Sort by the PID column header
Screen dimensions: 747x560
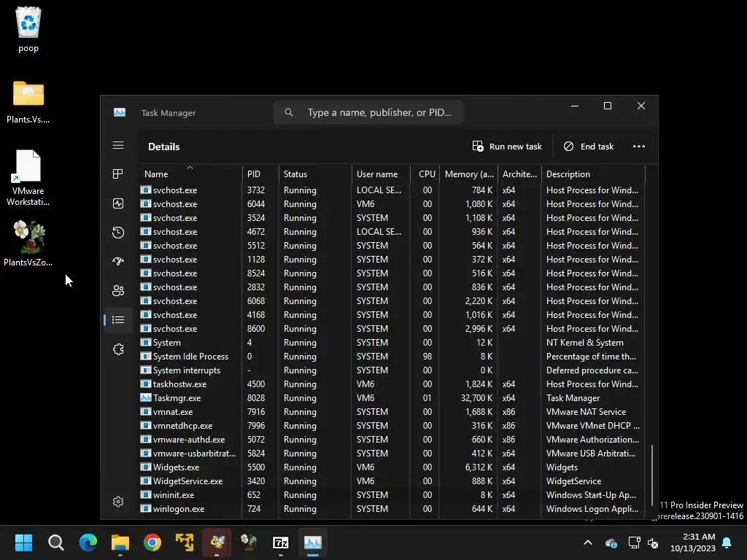pyautogui.click(x=260, y=174)
